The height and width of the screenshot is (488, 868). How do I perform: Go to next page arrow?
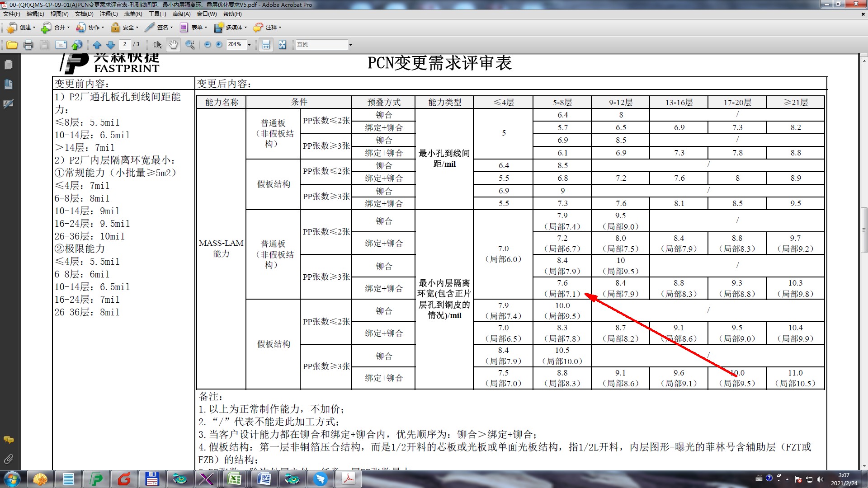[x=110, y=45]
